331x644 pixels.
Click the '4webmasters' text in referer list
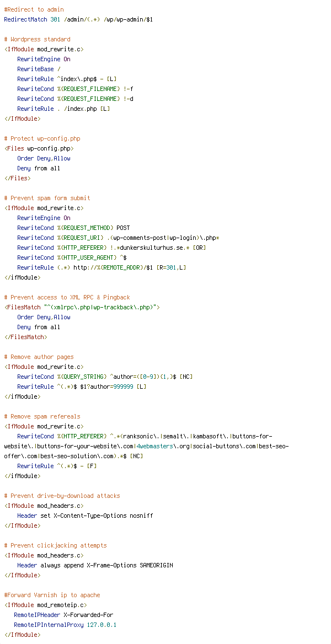coord(154,446)
